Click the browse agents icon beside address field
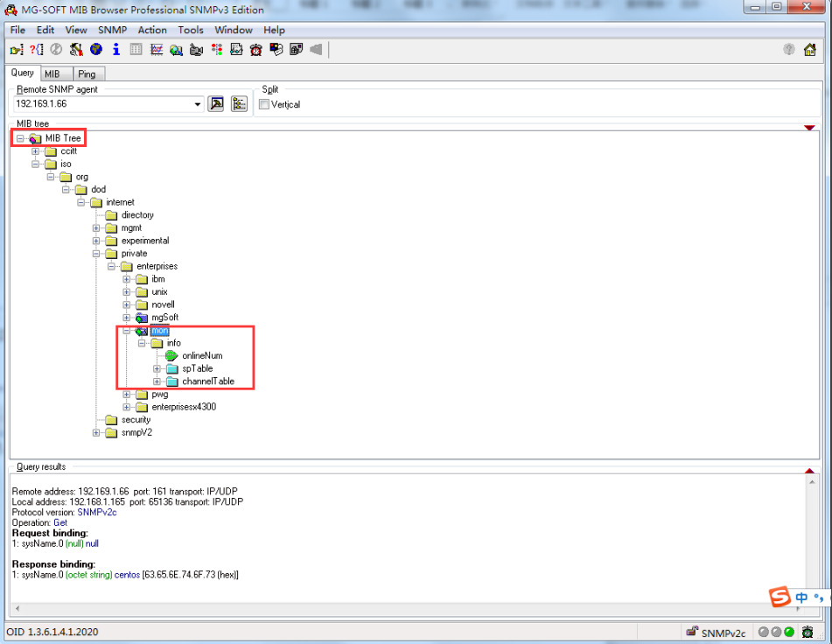This screenshot has width=832, height=644. pyautogui.click(x=216, y=102)
